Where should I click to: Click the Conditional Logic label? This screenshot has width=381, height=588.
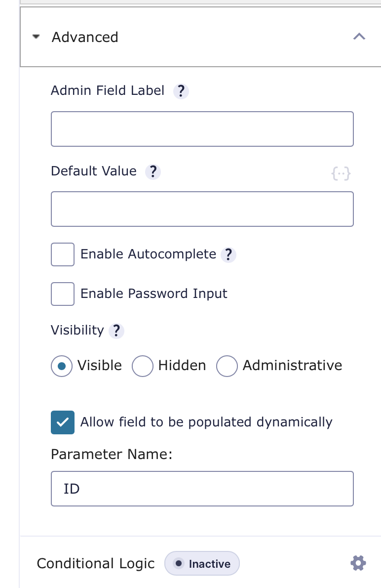(96, 563)
